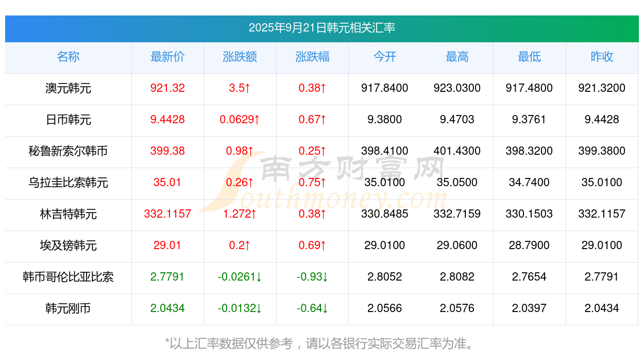Select low value 2.0397
The height and width of the screenshot is (360, 644).
[x=530, y=308]
